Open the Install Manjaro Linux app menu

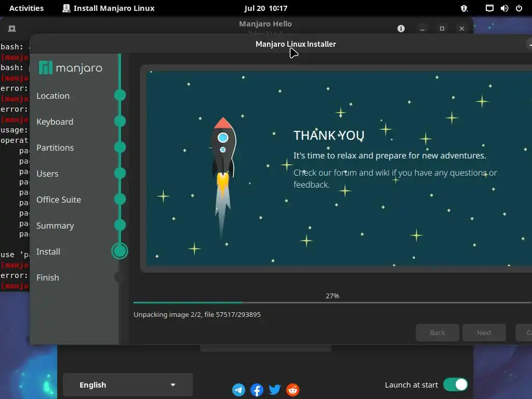click(109, 8)
